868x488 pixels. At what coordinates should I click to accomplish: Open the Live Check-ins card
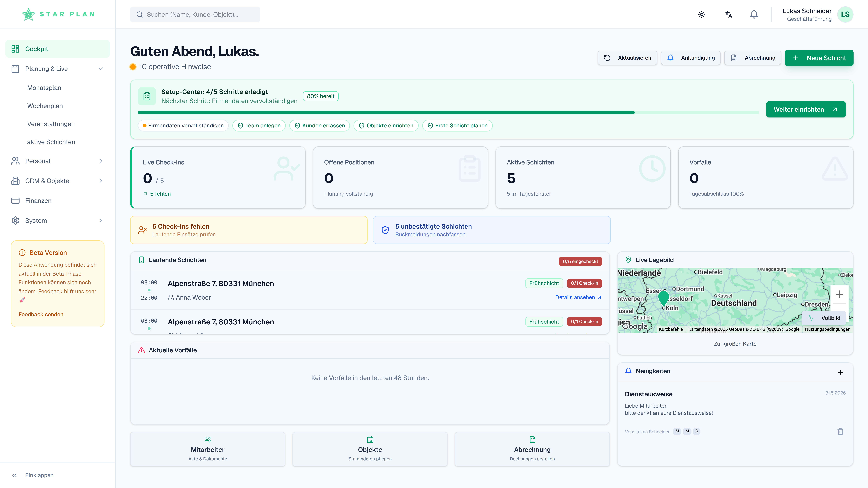(218, 177)
